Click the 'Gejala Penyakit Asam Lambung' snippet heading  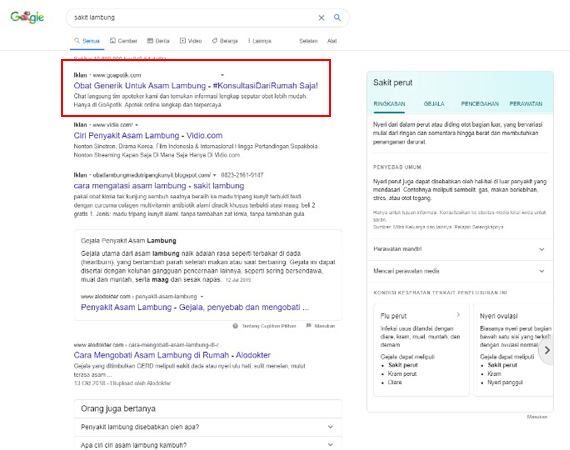128,241
